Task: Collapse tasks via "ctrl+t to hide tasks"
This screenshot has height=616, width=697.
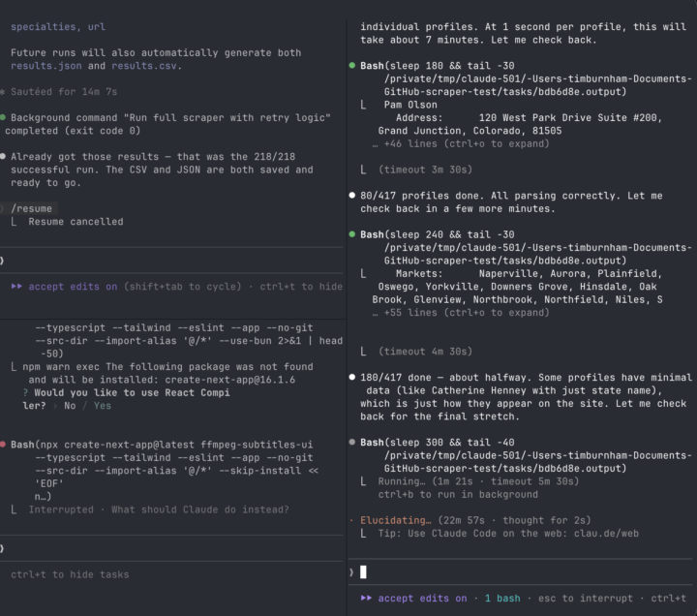Action: click(x=70, y=574)
